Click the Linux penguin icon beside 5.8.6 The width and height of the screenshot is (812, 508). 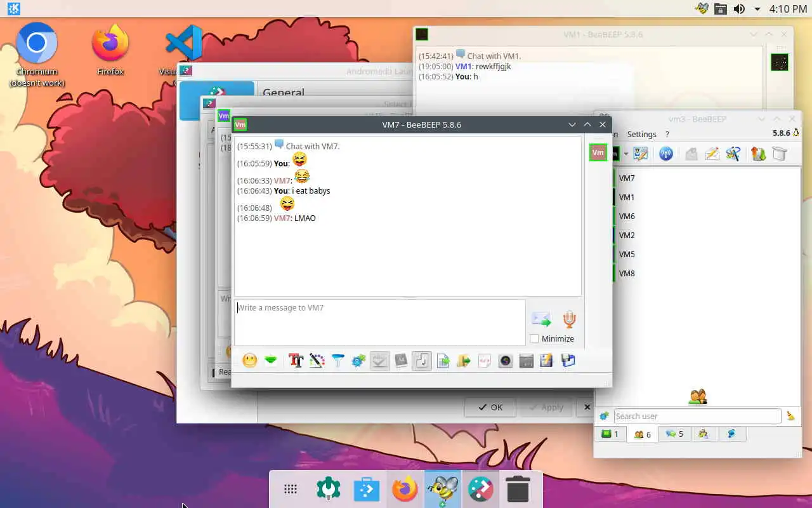click(796, 133)
